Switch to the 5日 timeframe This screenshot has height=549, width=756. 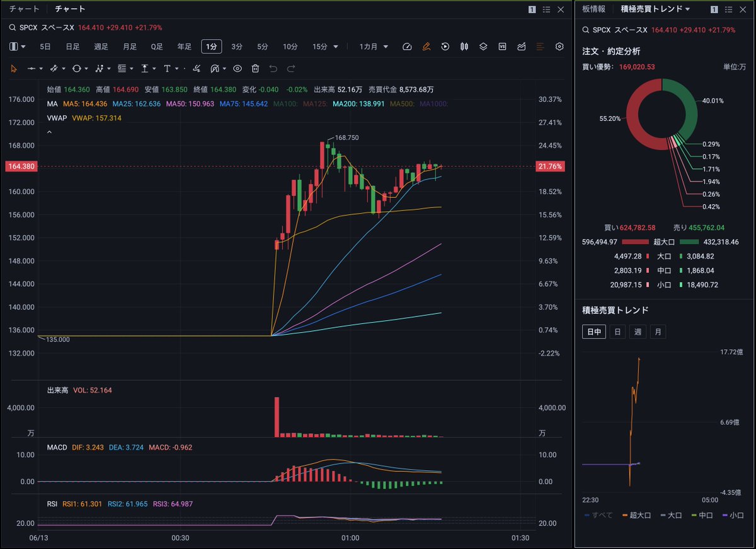point(45,47)
